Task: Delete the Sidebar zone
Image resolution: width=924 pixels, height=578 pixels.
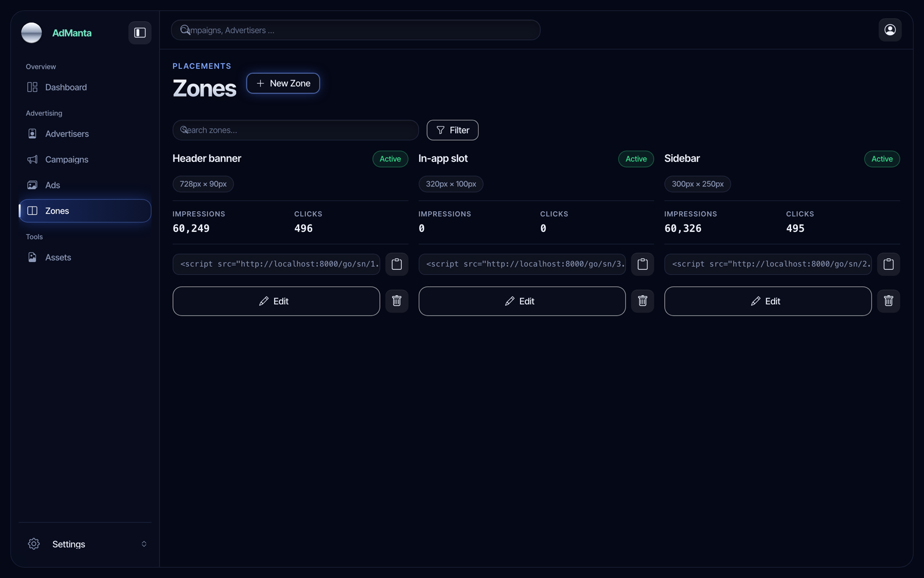Action: click(889, 301)
